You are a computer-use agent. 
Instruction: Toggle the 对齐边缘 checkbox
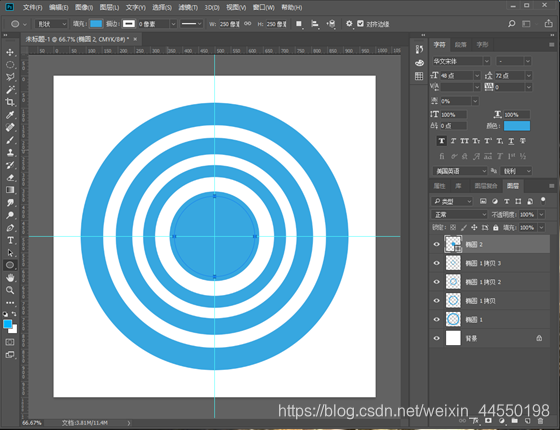click(360, 24)
